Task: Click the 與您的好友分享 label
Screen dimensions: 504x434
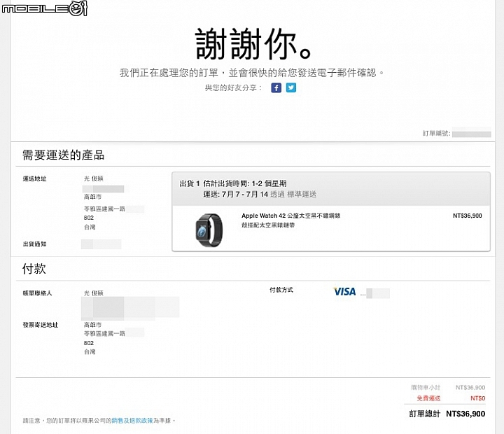Action: [233, 87]
